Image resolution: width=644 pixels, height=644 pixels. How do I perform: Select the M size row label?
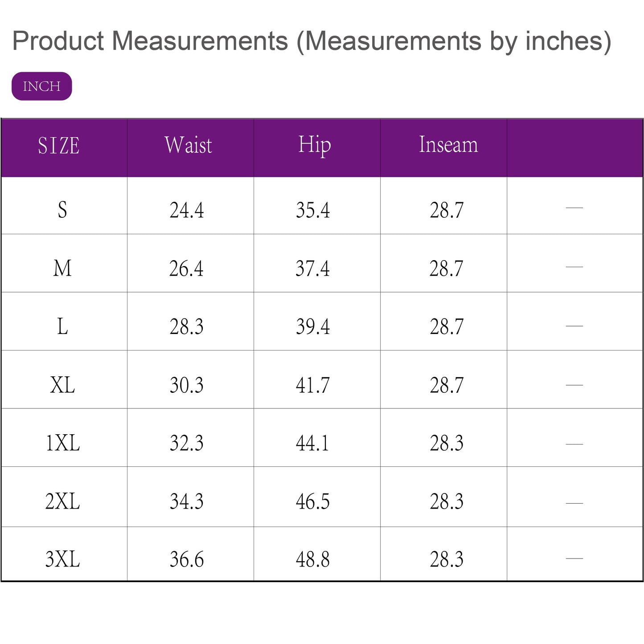pos(62,268)
